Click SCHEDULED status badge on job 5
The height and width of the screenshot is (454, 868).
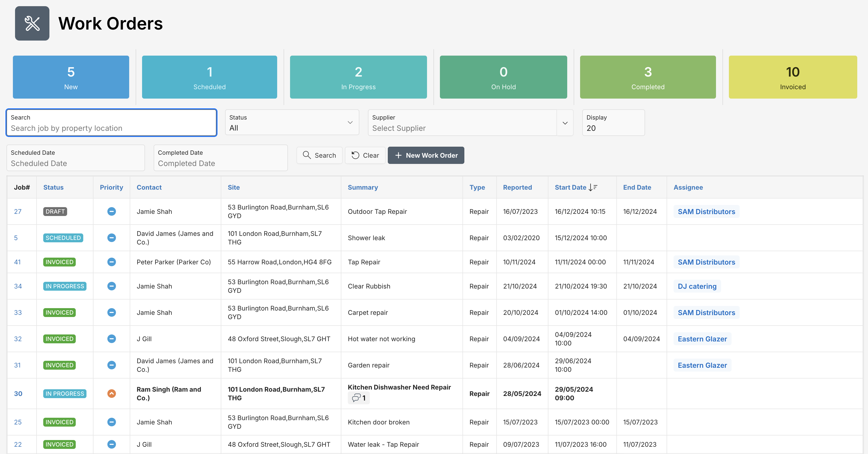click(x=63, y=238)
